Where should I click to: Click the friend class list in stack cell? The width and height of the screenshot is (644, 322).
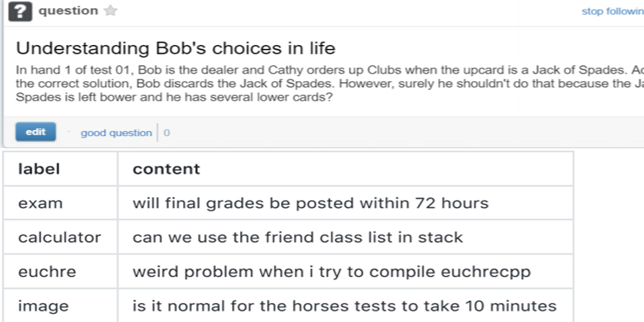(x=298, y=237)
